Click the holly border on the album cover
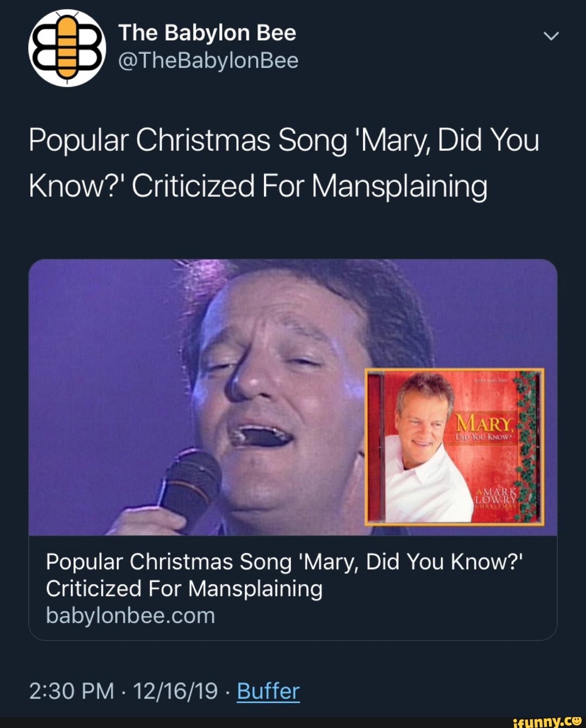 [528, 445]
